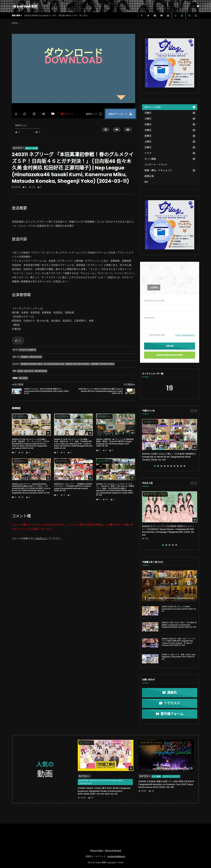Toggle theater mode (劇場モード)
The width and height of the screenshot is (211, 868).
coord(94,114)
